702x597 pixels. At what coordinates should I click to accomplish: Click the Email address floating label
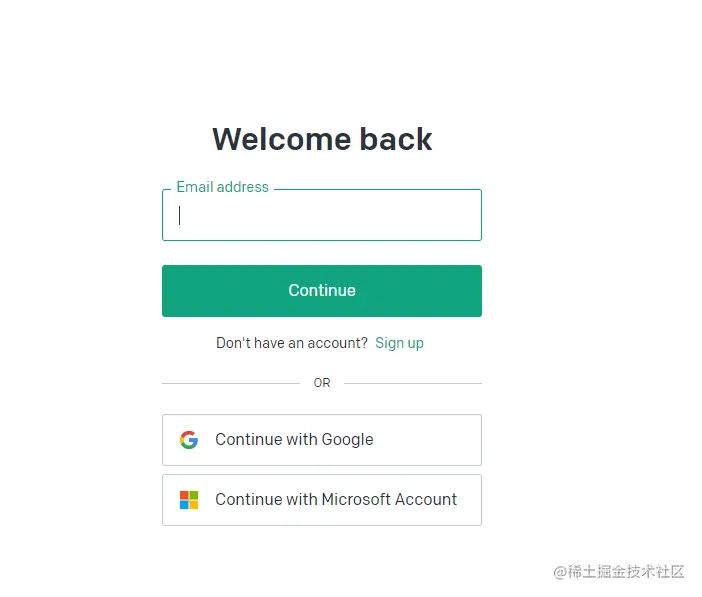[223, 187]
